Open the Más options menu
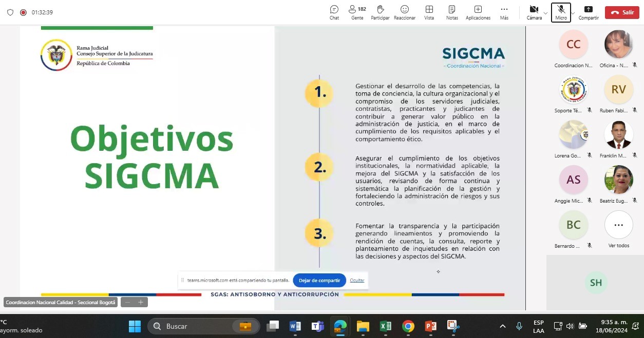644x338 pixels. click(x=504, y=13)
